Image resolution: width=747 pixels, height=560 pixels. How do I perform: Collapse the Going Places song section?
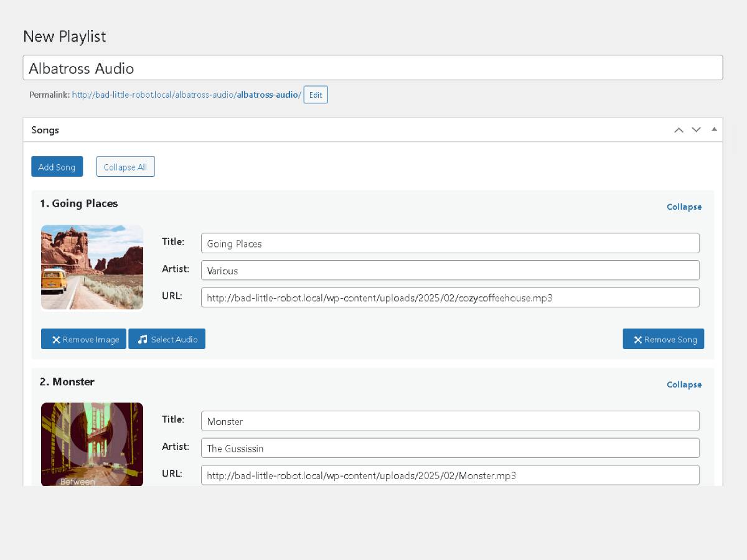click(684, 207)
